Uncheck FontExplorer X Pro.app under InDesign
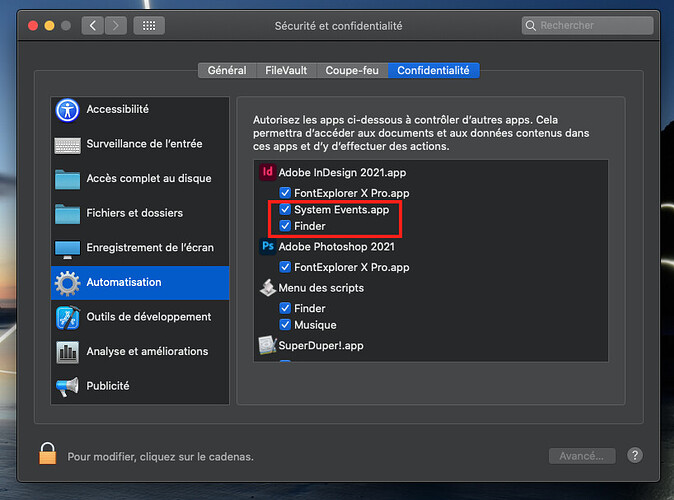674x500 pixels. pos(285,192)
